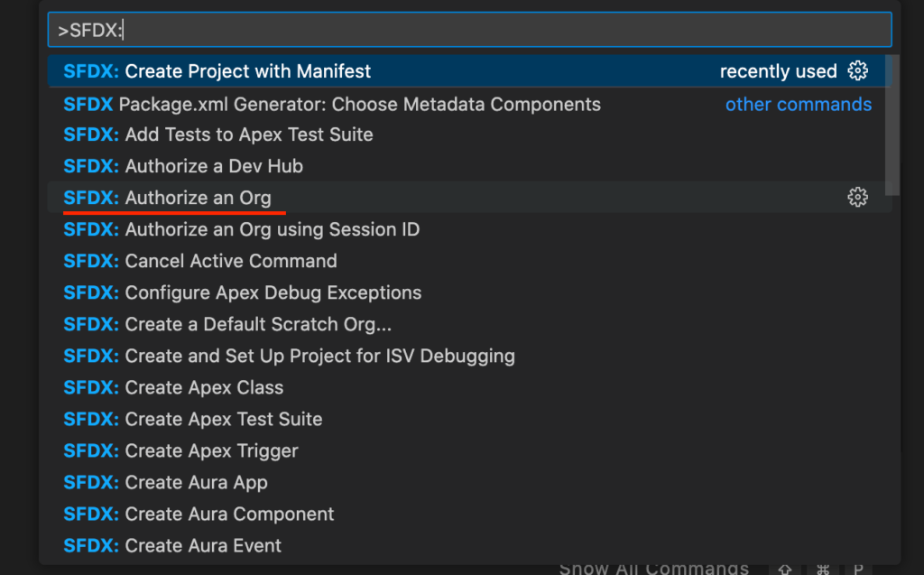Run SFDX: Create Project with Manifest
This screenshot has width=924, height=575.
point(217,71)
